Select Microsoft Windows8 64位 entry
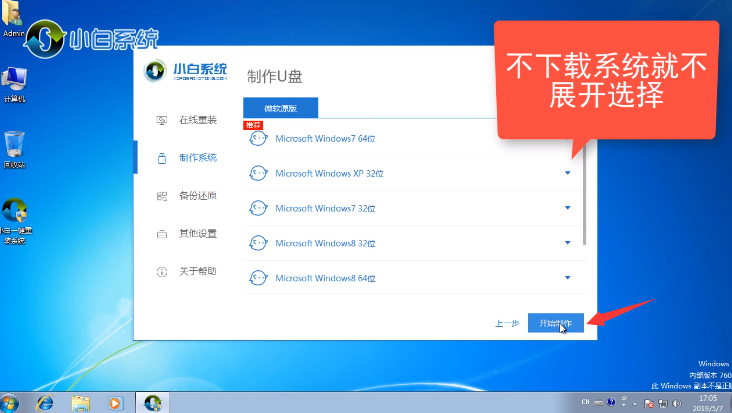The height and width of the screenshot is (413, 732). pos(414,278)
